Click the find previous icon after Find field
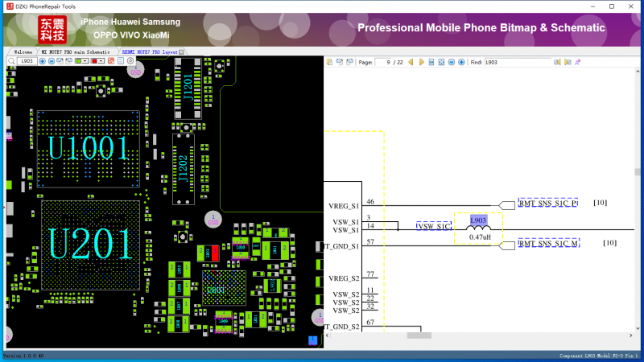The height and width of the screenshot is (362, 644). pos(557,62)
